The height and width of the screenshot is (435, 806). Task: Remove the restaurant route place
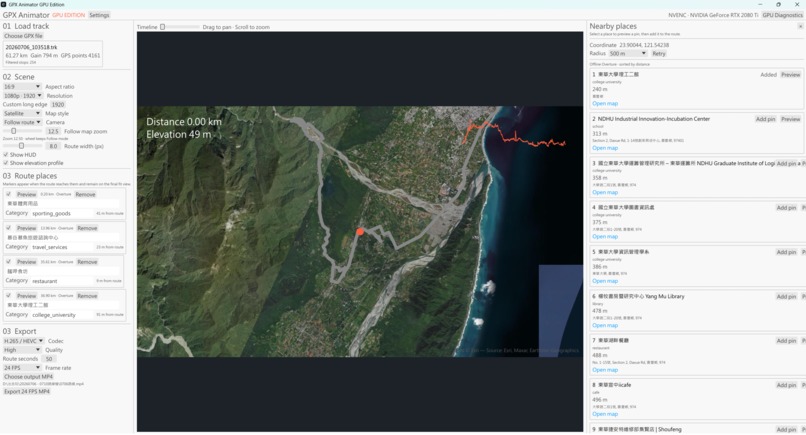[x=87, y=262]
